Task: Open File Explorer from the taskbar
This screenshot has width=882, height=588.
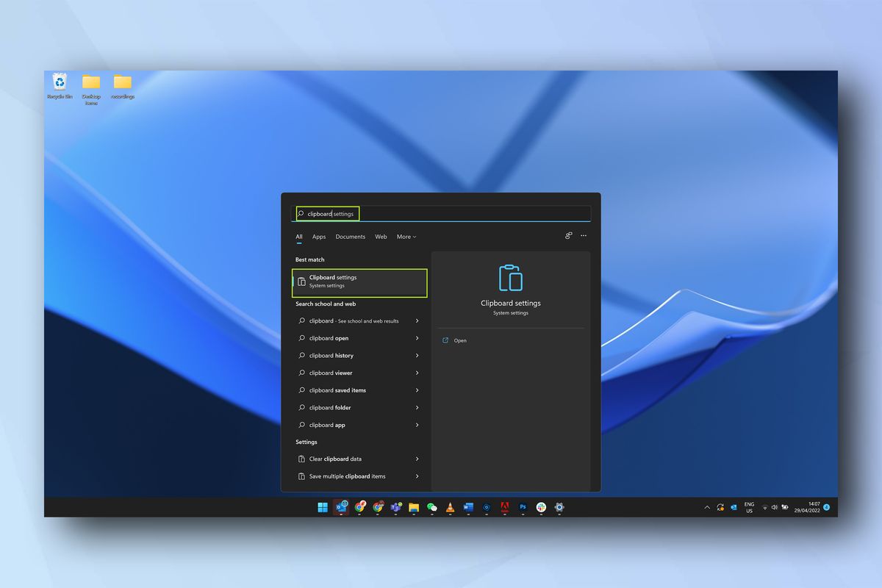Action: [x=413, y=507]
